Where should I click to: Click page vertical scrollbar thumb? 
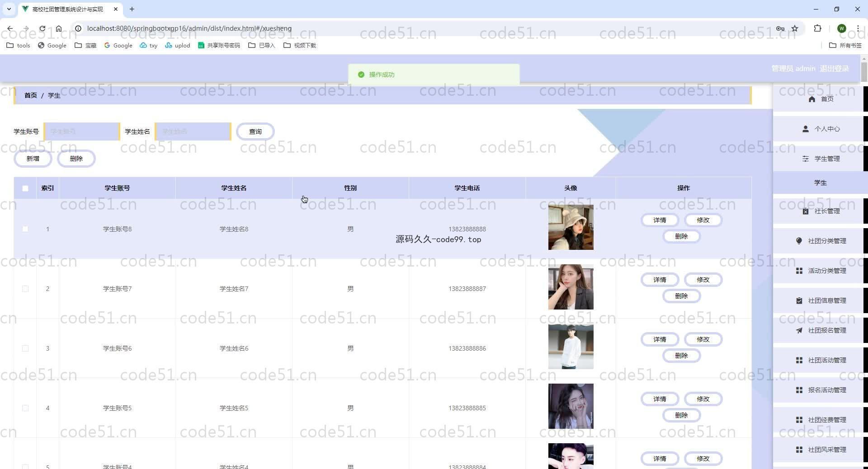864,72
